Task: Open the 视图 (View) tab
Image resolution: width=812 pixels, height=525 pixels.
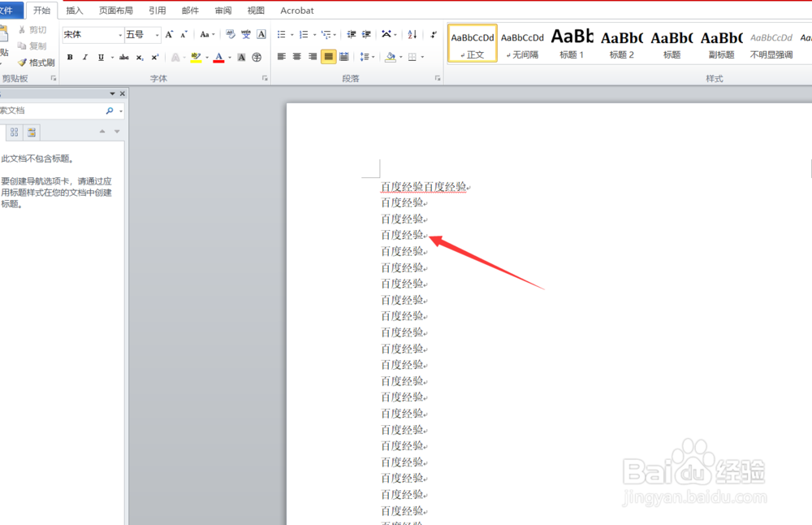Action: tap(256, 11)
